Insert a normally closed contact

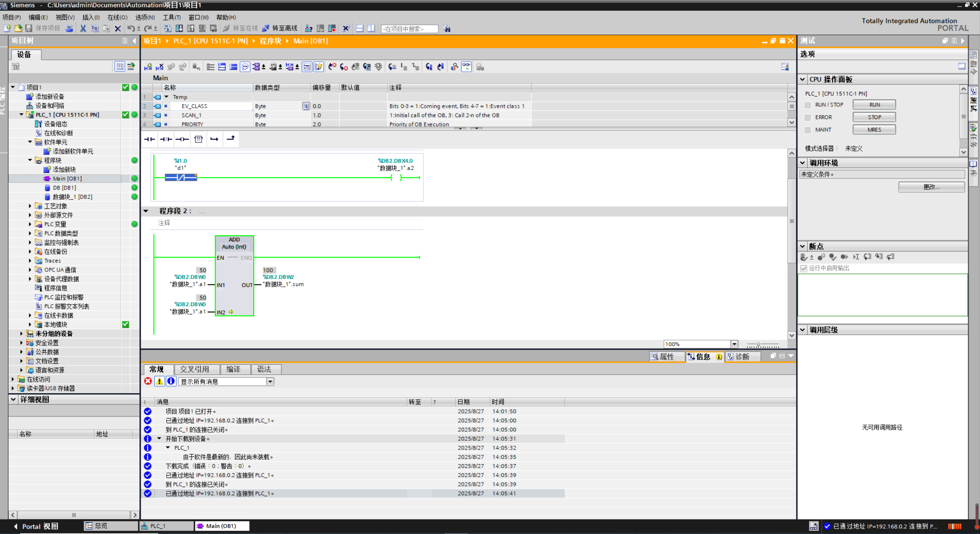[166, 139]
